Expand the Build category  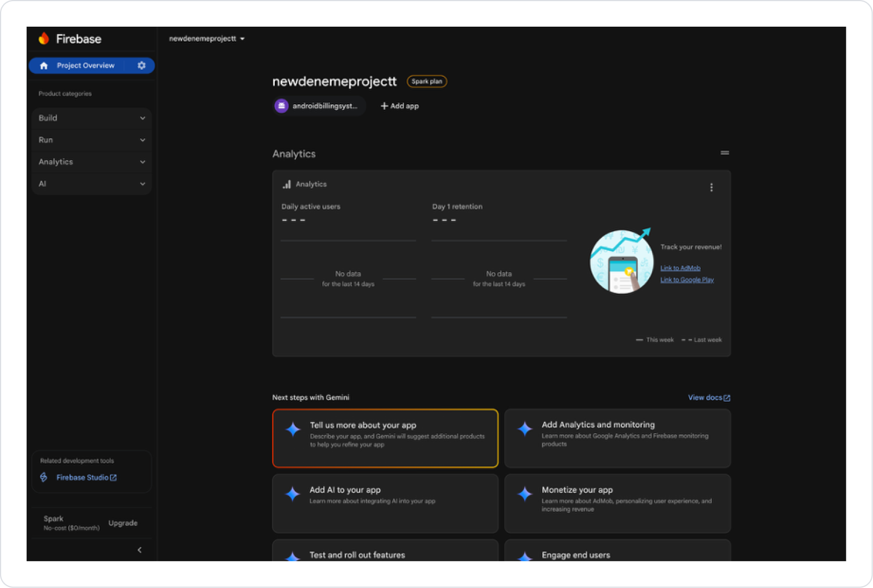[92, 118]
